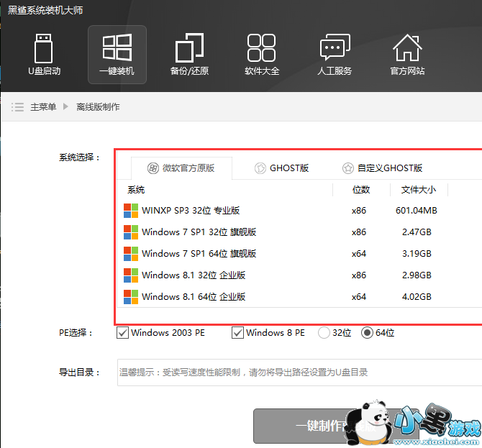Click the 离线版制作 breadcrumb

[98, 107]
